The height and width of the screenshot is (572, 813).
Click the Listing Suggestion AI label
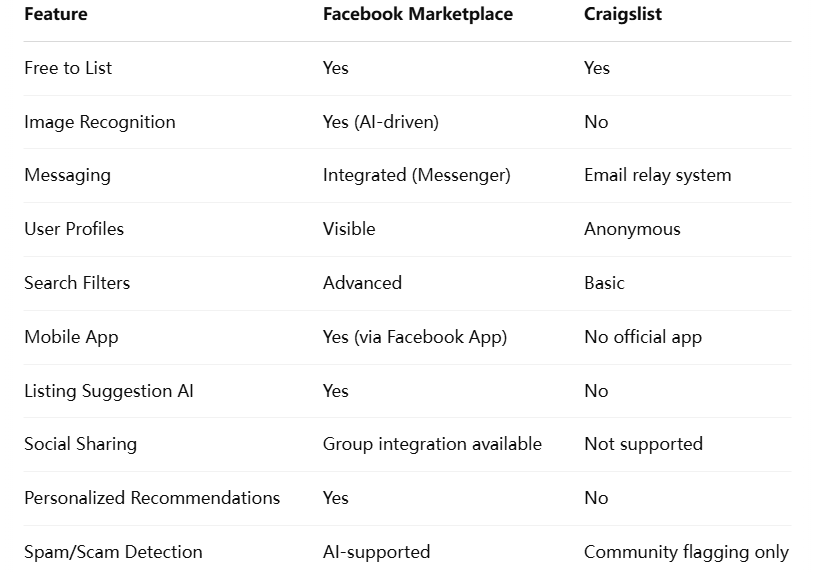click(109, 391)
